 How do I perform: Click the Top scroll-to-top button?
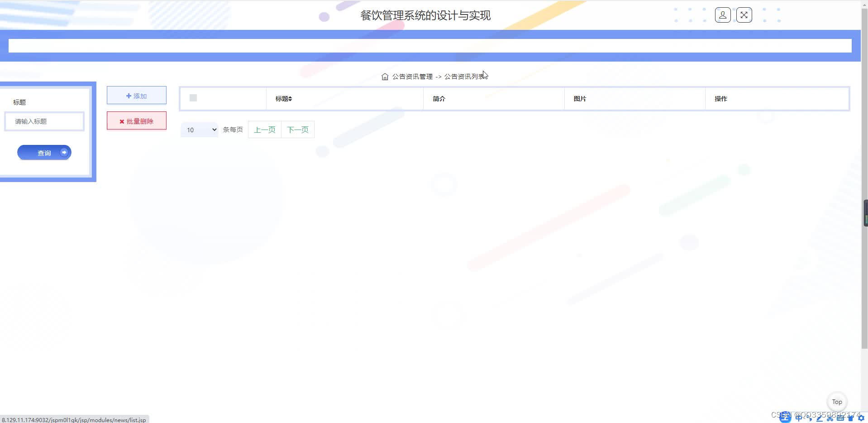tap(837, 402)
